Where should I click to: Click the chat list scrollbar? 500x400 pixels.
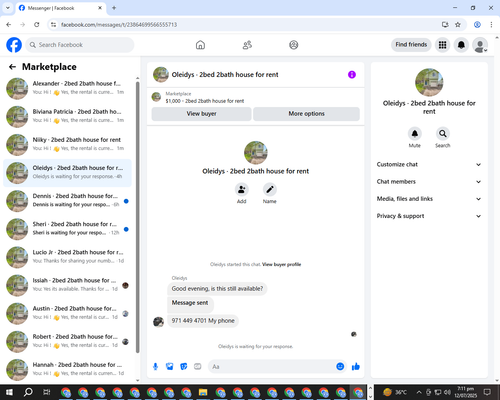point(138,217)
